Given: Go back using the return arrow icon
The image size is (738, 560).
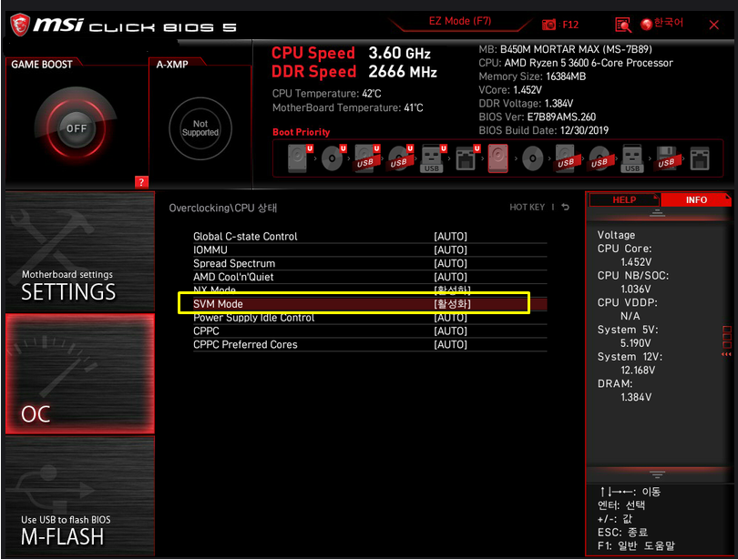Looking at the screenshot, I should click(x=565, y=207).
